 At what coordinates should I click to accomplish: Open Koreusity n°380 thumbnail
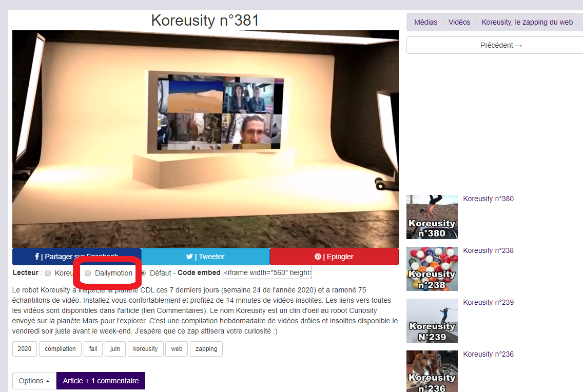pyautogui.click(x=432, y=217)
